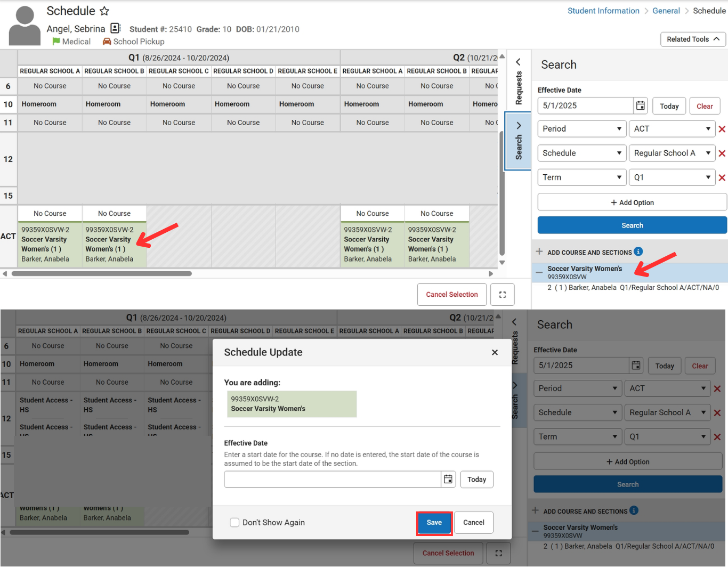Run the blue Search button in the undimmed panel
Screen dimensions: 728x568
point(632,225)
